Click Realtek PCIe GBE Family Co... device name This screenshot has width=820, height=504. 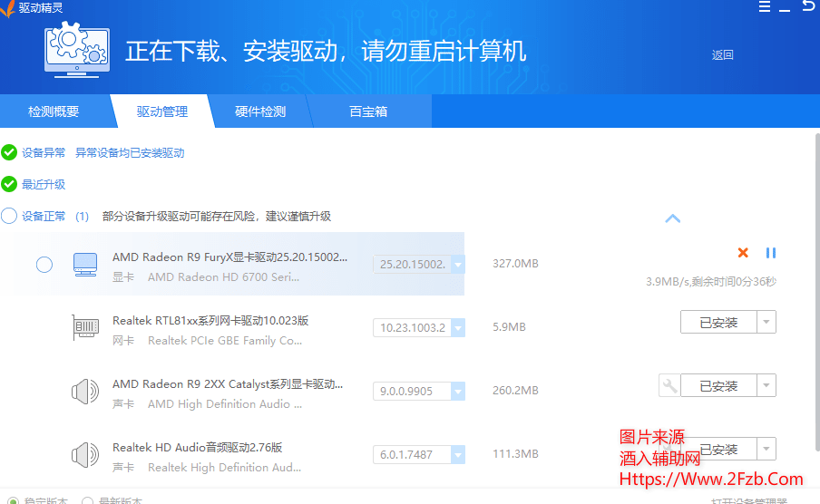pos(225,340)
